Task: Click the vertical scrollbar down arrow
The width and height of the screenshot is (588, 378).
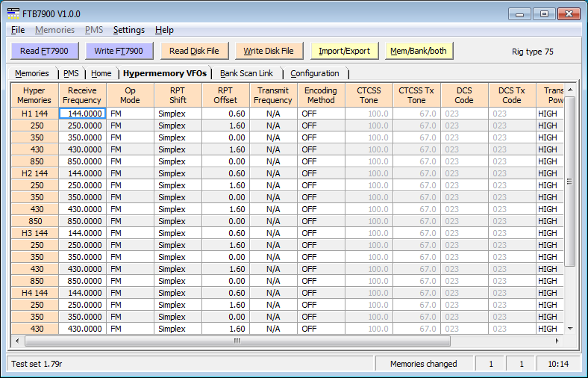Action: [570, 328]
